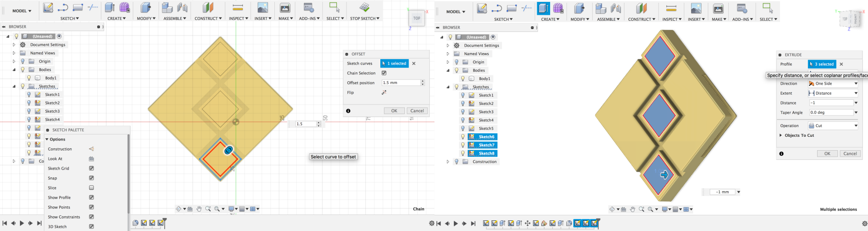Image resolution: width=868 pixels, height=231 pixels.
Task: Select the Pan hand tool in right window
Action: pos(632,209)
